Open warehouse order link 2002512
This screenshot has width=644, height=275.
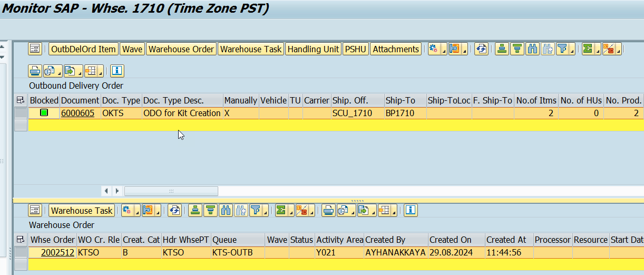[57, 252]
